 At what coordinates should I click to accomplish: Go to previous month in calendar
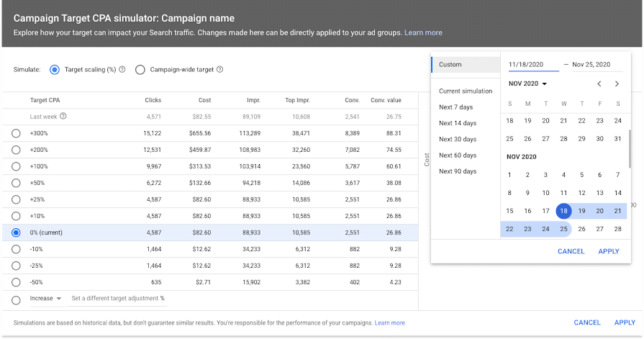[599, 83]
